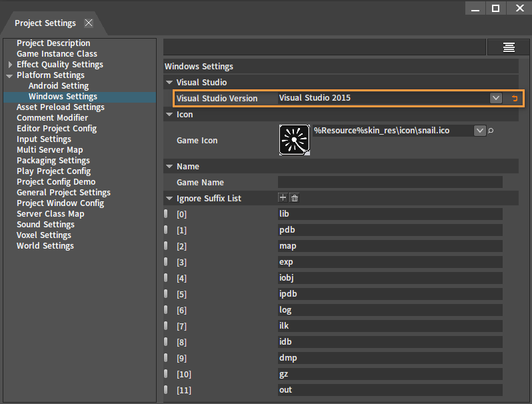Open the Visual Studio Version dropdown
The height and width of the screenshot is (404, 532).
[496, 98]
